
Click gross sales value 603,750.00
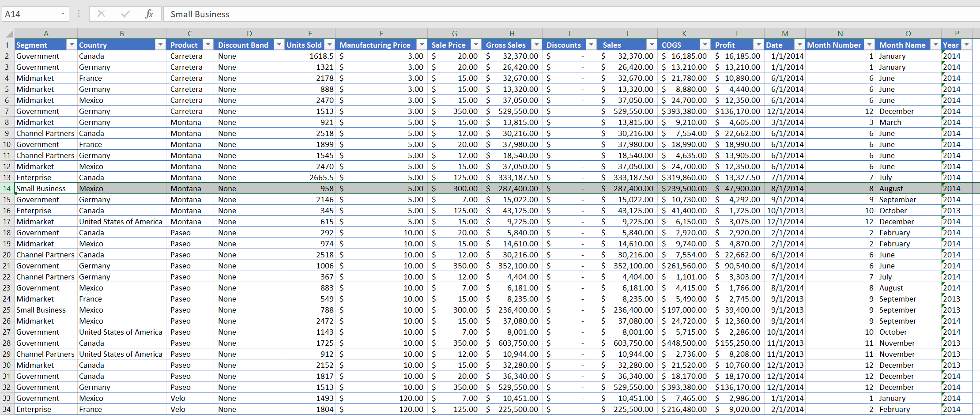coord(518,343)
